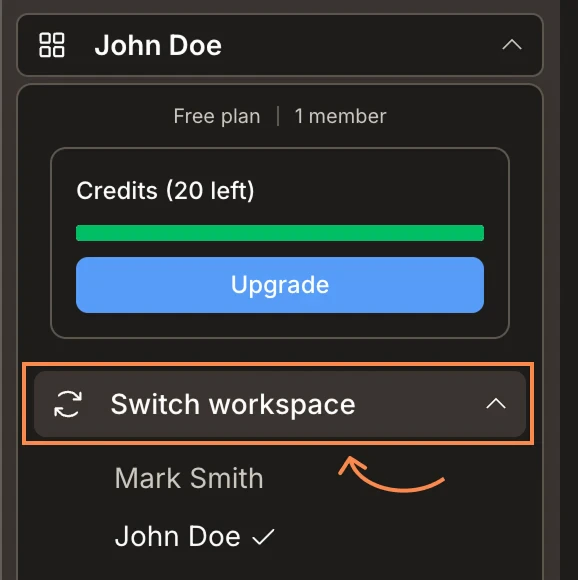Switch to the Mark Smith workspace
Viewport: 578px width, 580px height.
[x=189, y=478]
